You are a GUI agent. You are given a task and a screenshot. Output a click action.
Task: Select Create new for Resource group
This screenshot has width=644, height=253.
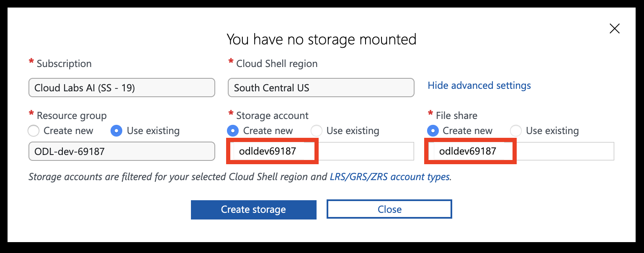pyautogui.click(x=33, y=131)
